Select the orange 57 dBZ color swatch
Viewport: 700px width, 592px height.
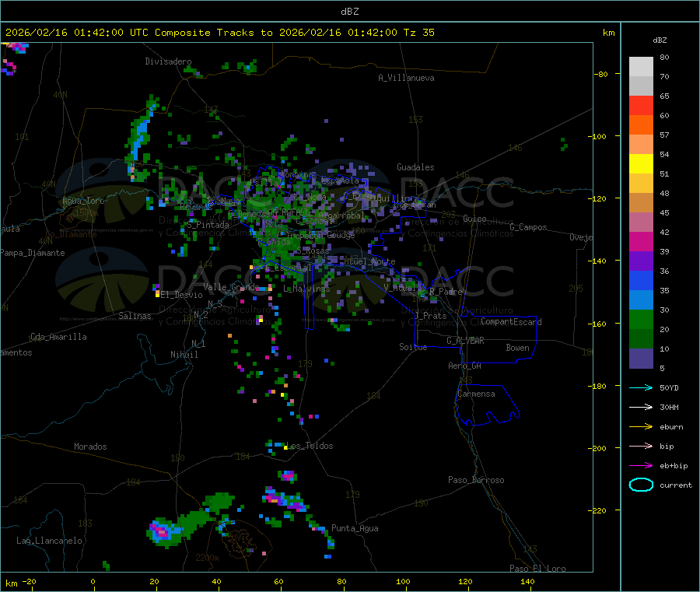coord(641,125)
